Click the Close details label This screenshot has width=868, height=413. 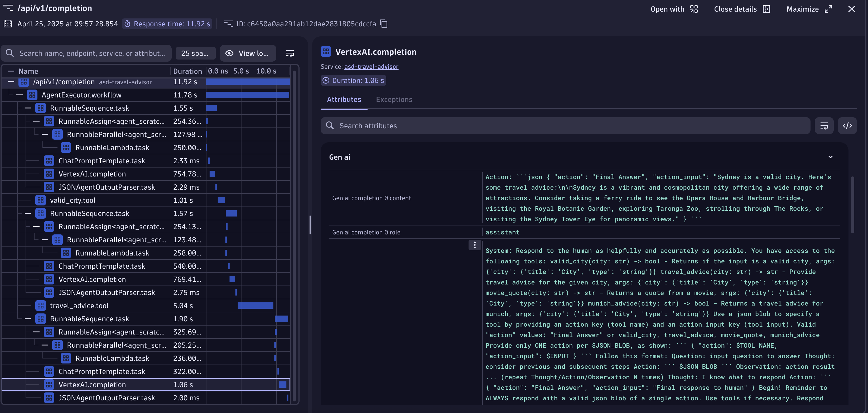tap(735, 9)
